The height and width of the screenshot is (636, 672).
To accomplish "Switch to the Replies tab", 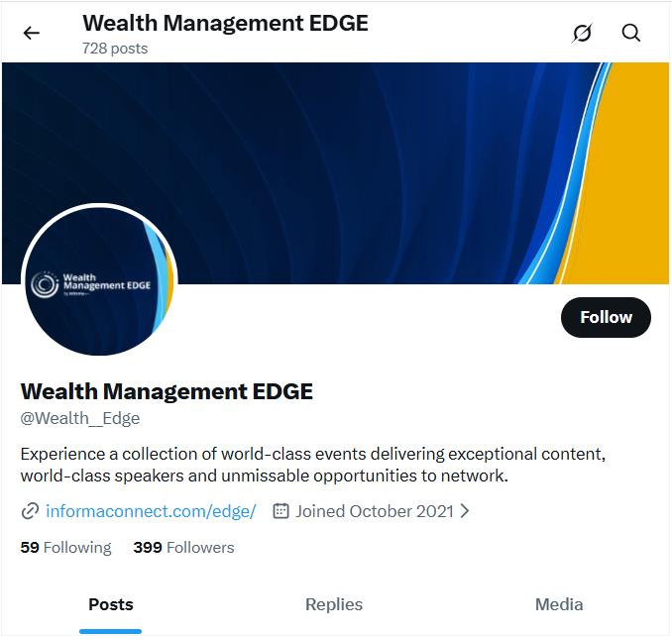I will pyautogui.click(x=334, y=604).
